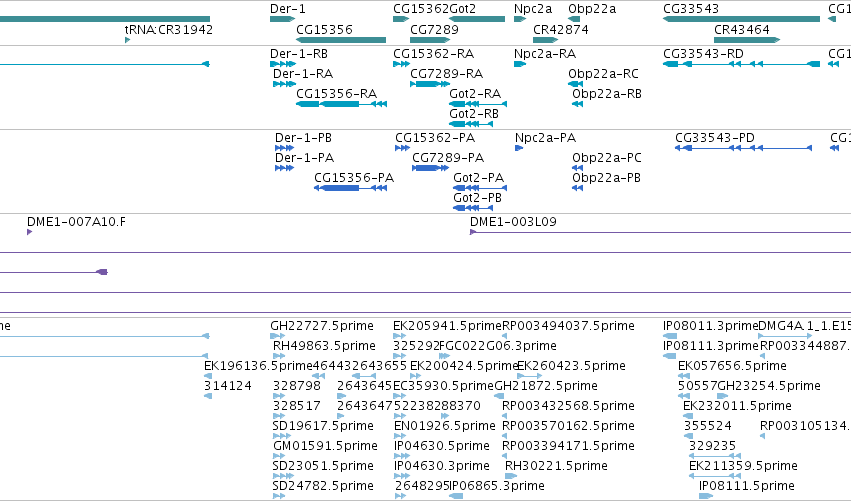851x501 pixels.
Task: Click EST RP003432568.5prime label
Action: (568, 407)
